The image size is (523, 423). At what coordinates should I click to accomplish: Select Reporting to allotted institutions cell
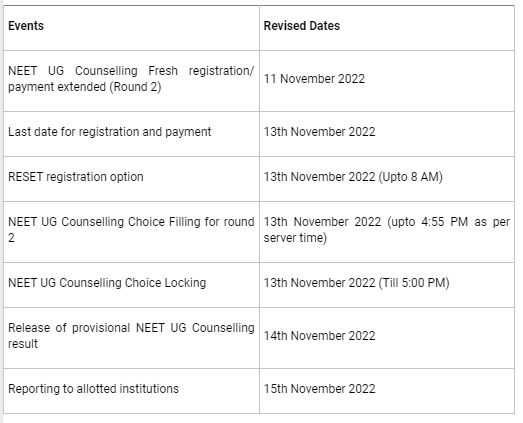click(x=93, y=389)
